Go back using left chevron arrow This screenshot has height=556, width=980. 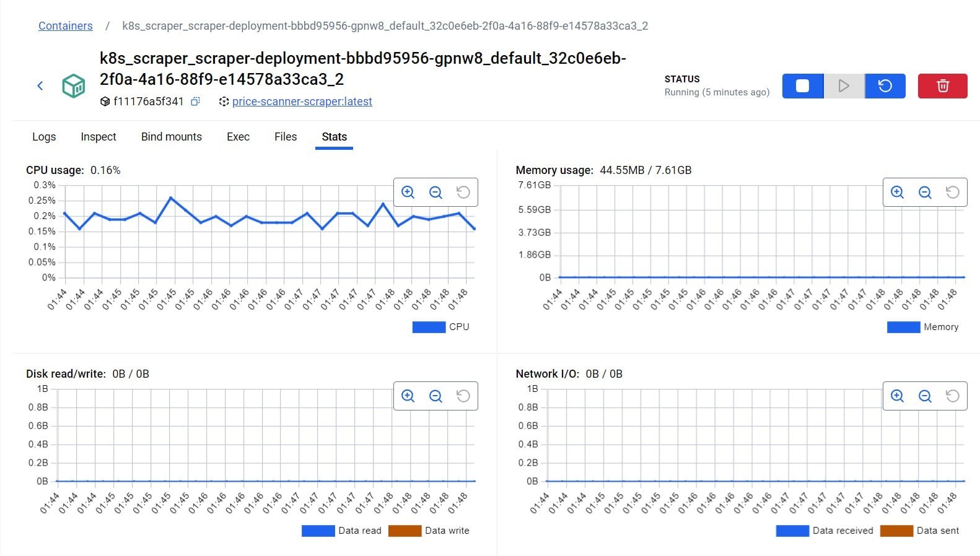pos(40,86)
